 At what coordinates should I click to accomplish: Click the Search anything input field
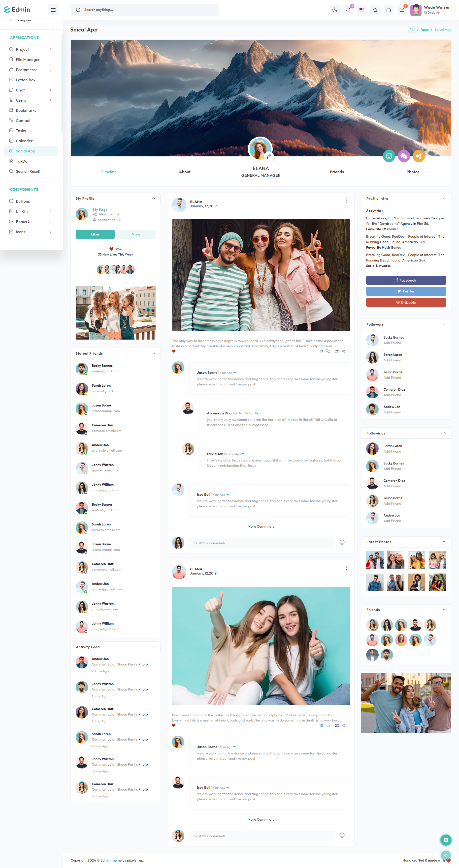[x=145, y=10]
